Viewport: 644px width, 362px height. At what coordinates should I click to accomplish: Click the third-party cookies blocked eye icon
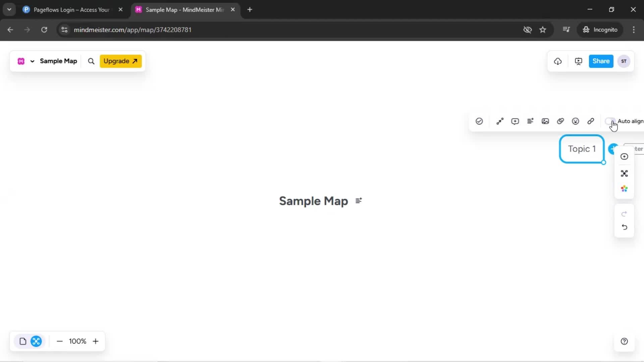[x=528, y=30]
